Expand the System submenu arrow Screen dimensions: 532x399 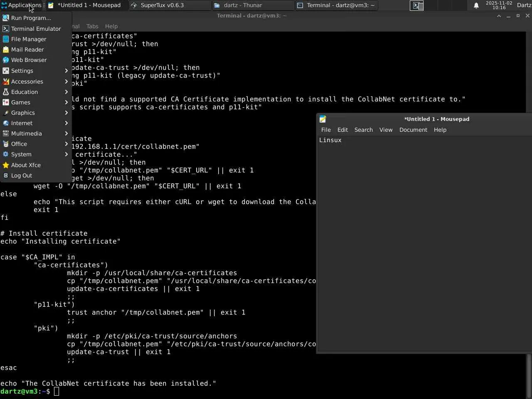tap(66, 154)
